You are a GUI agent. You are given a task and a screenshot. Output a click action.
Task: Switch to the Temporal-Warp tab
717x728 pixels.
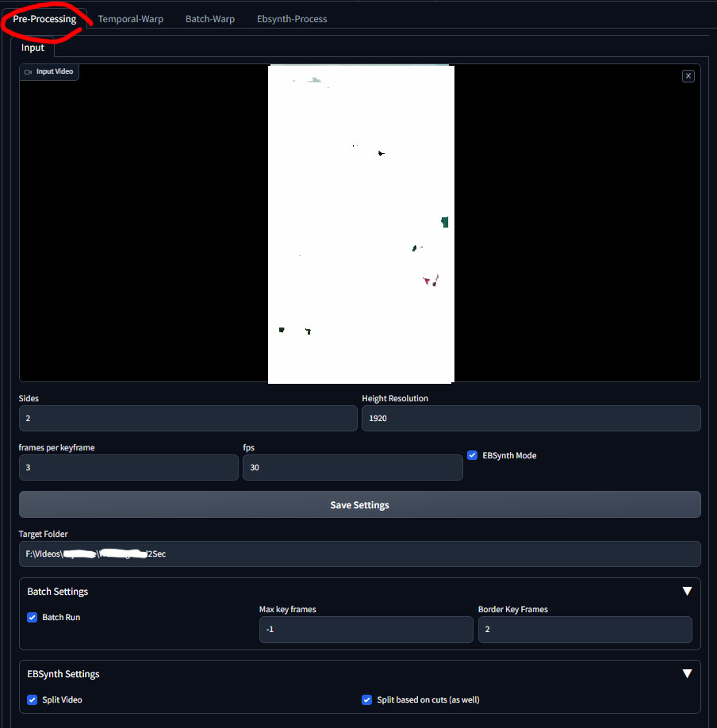point(130,18)
